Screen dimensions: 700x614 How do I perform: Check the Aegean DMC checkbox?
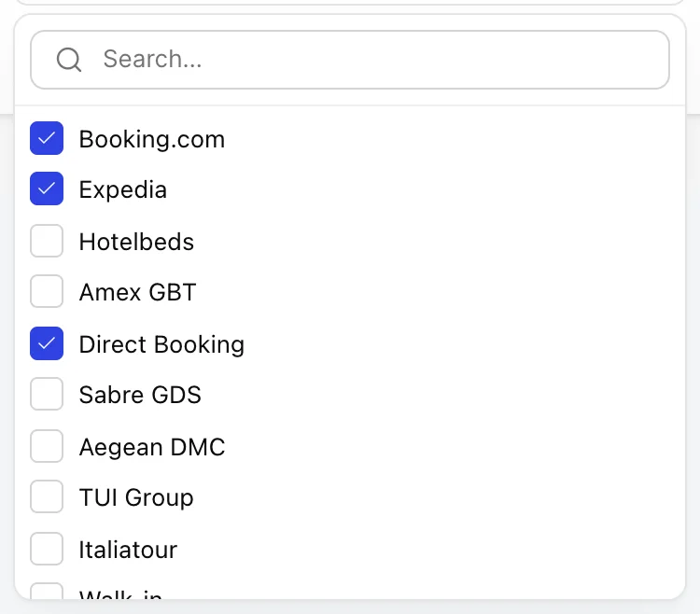[47, 446]
